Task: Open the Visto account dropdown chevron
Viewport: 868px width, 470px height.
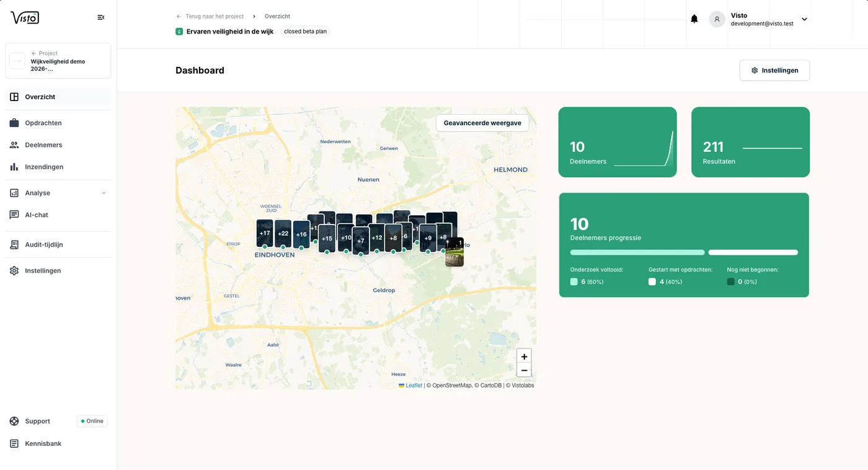Action: 804,19
